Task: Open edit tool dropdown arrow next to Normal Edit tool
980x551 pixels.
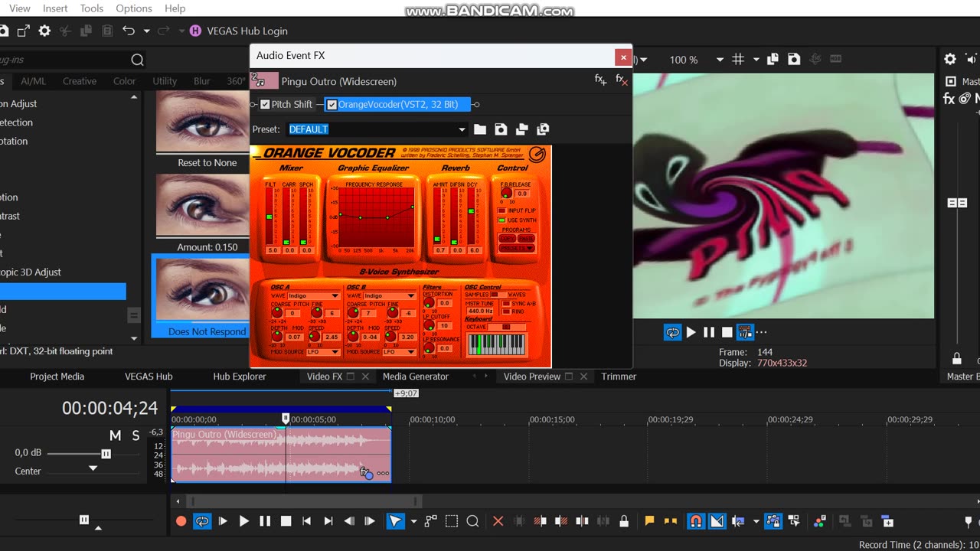Action: [413, 522]
